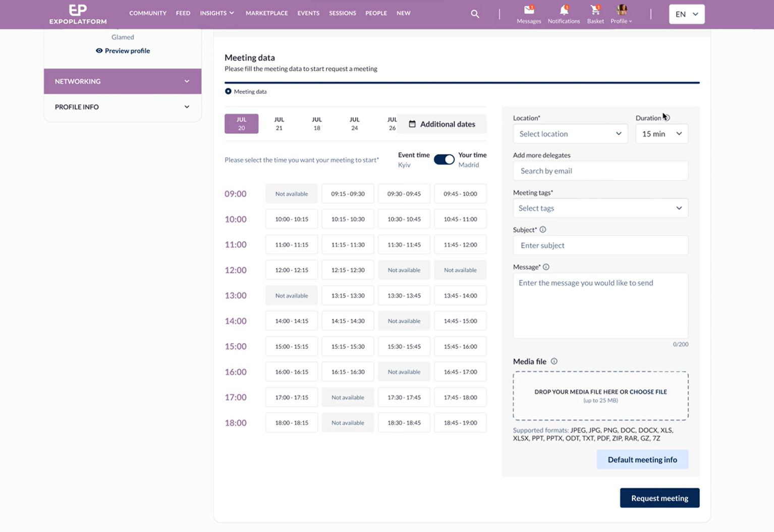Select the 10:15 - 10:30 time slot

click(348, 219)
